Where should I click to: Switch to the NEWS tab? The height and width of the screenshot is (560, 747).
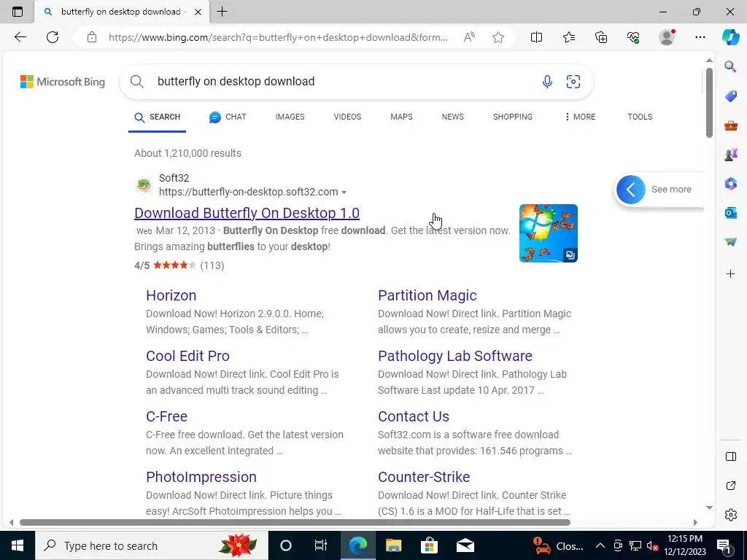[x=452, y=117]
